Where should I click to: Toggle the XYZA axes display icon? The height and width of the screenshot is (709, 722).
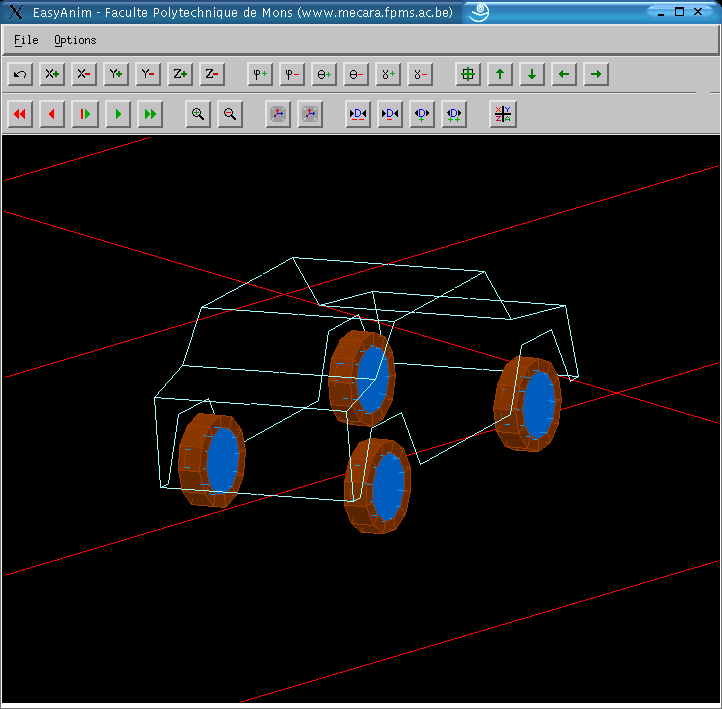[503, 114]
